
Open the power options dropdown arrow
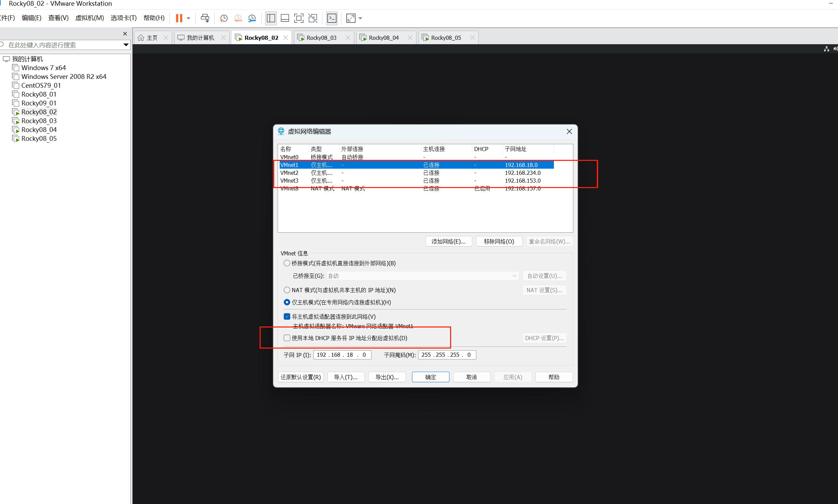pyautogui.click(x=188, y=18)
